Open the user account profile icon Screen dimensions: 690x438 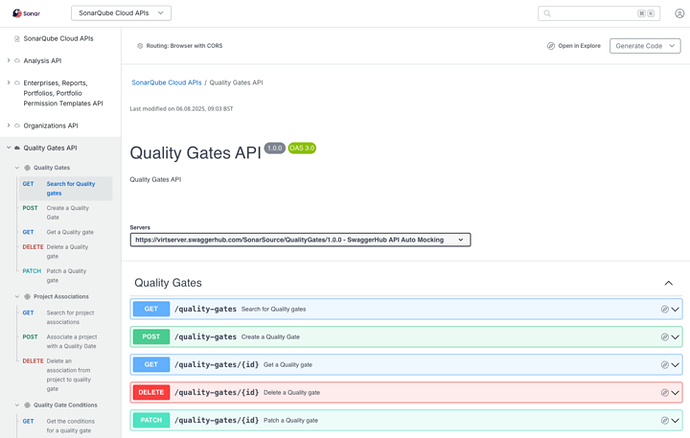pos(680,14)
